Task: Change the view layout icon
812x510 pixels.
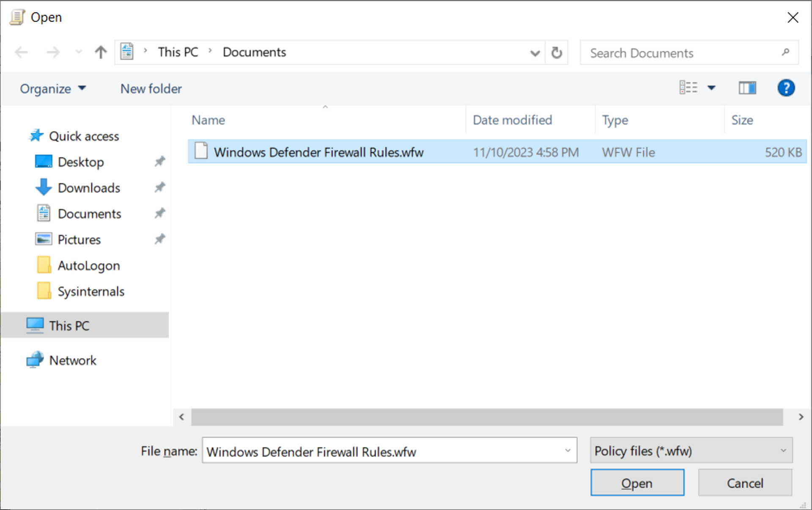Action: (x=688, y=88)
